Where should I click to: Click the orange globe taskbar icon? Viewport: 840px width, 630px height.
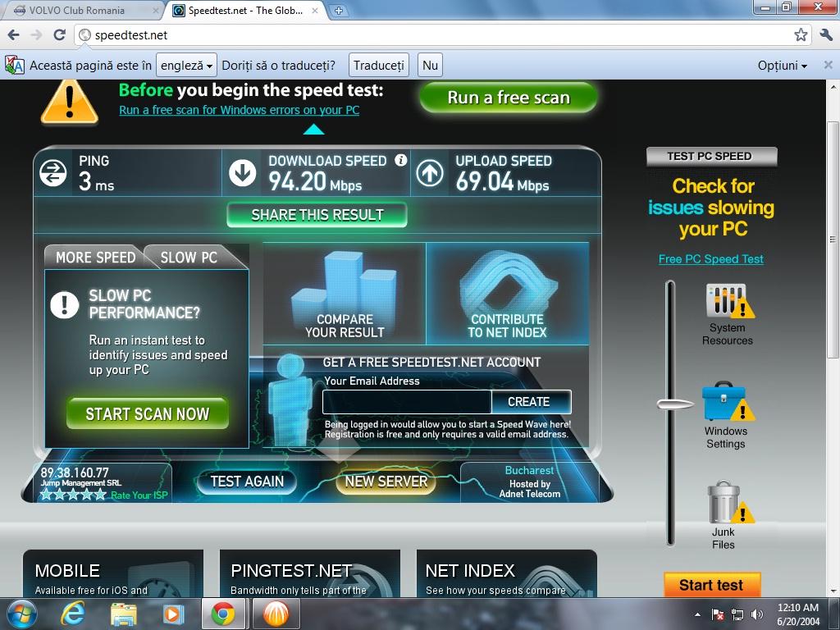coord(276,614)
